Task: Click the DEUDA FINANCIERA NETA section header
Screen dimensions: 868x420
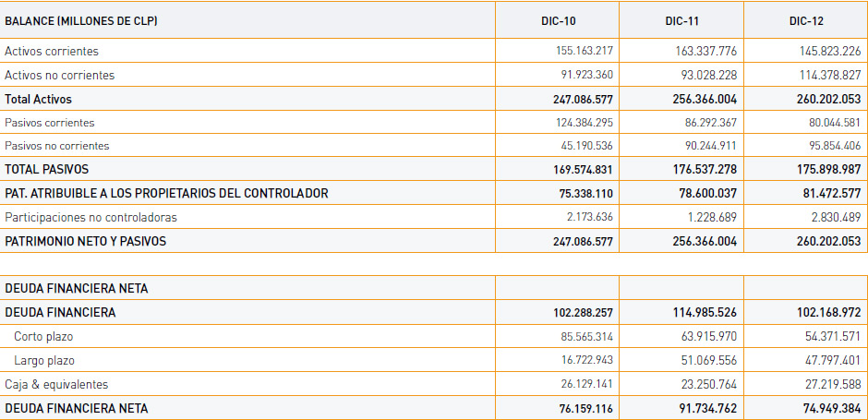Action: 77,288
